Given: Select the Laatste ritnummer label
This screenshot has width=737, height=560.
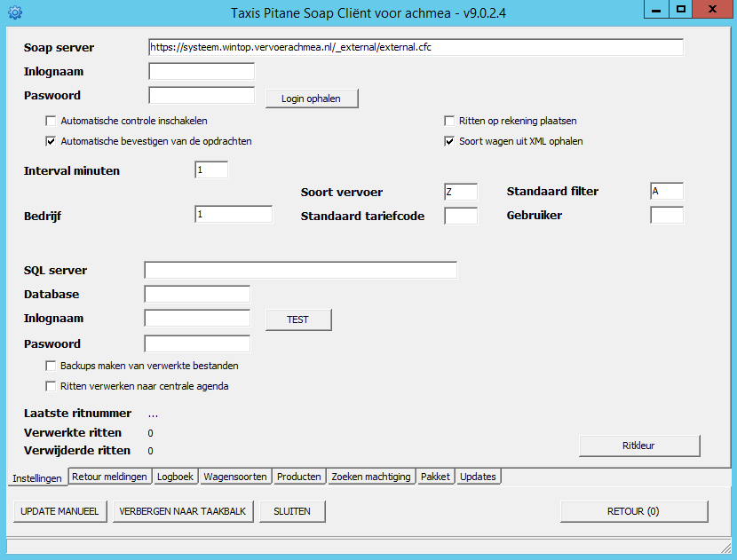Looking at the screenshot, I should [77, 414].
